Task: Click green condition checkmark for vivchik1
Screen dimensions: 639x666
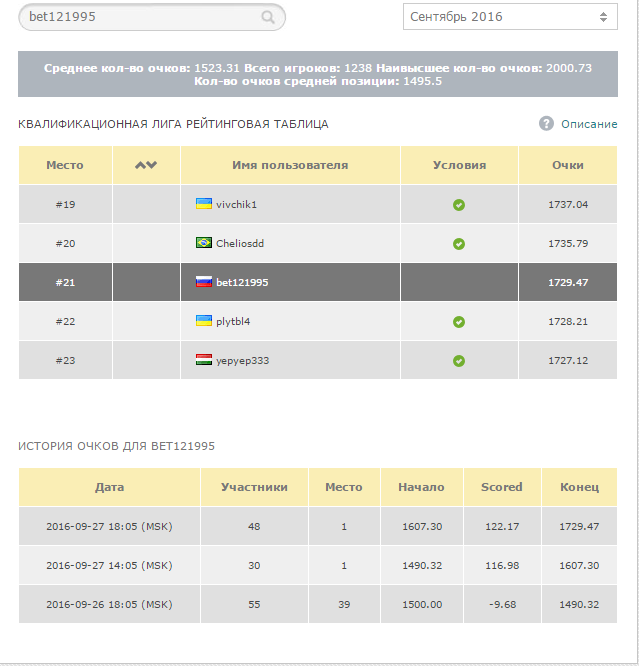Action: [x=459, y=205]
